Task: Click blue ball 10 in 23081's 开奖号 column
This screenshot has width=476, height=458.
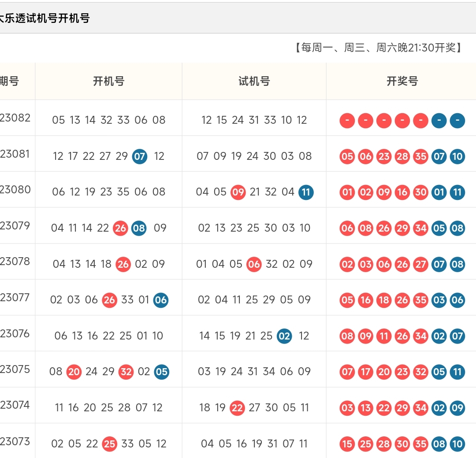Action: tap(457, 156)
